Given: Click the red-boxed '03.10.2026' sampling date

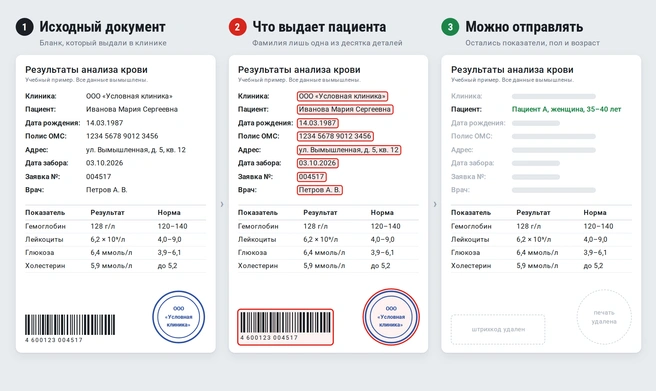Looking at the screenshot, I should (x=318, y=163).
